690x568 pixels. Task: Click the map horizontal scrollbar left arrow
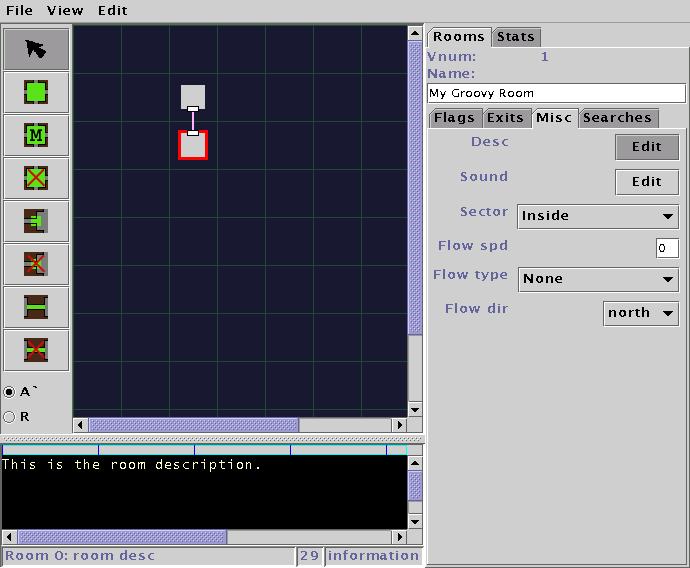80,425
